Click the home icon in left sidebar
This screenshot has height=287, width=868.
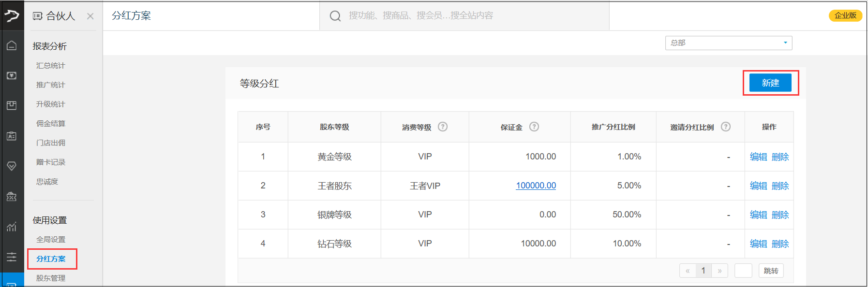[x=12, y=45]
